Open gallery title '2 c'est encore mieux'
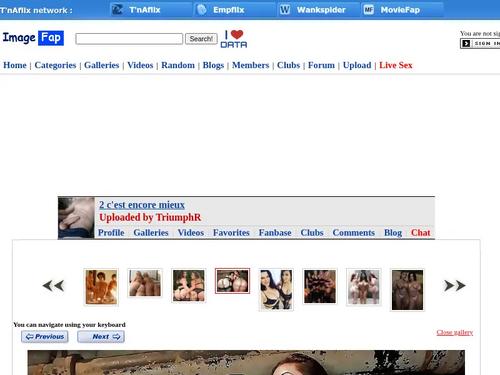 click(x=142, y=205)
